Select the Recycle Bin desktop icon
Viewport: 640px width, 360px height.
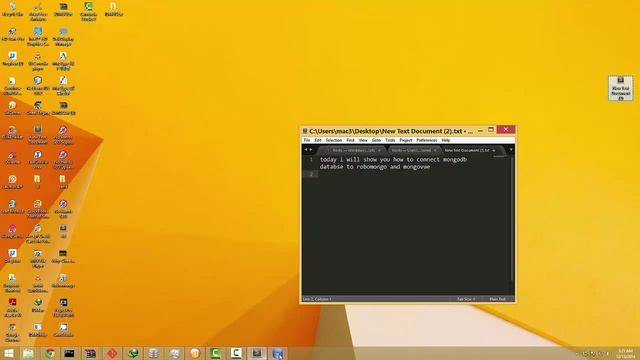[13, 9]
